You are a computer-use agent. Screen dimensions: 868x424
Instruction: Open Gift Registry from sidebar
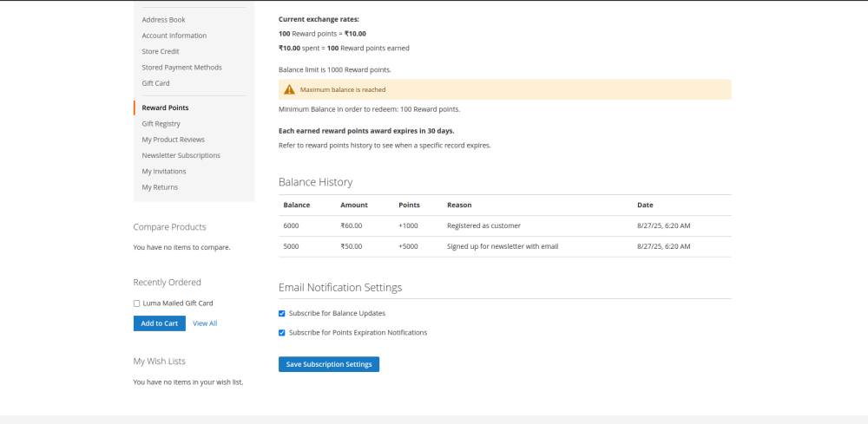161,124
